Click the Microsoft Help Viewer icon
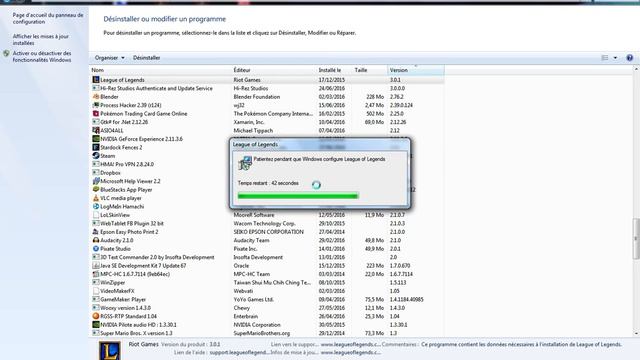Image resolution: width=640 pixels, height=360 pixels. tap(96, 181)
